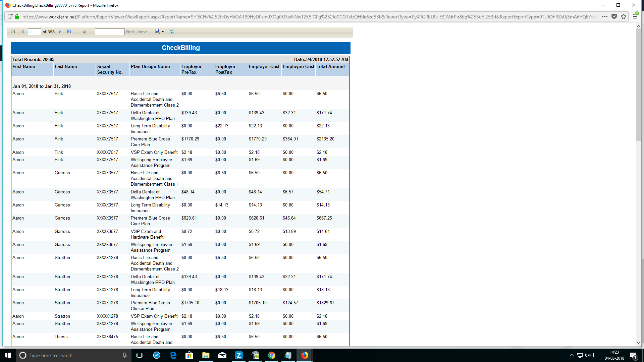The image size is (644, 362).
Task: Open the volume control in tray
Action: (588, 355)
